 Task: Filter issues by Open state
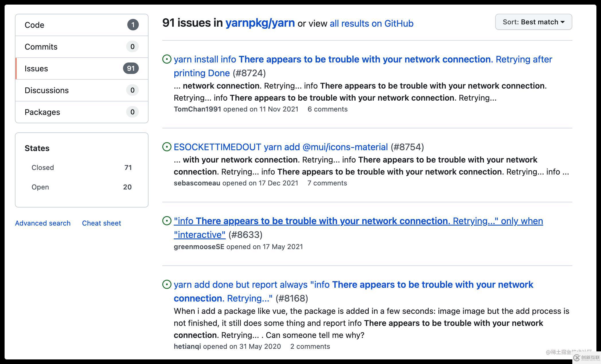coord(82,187)
